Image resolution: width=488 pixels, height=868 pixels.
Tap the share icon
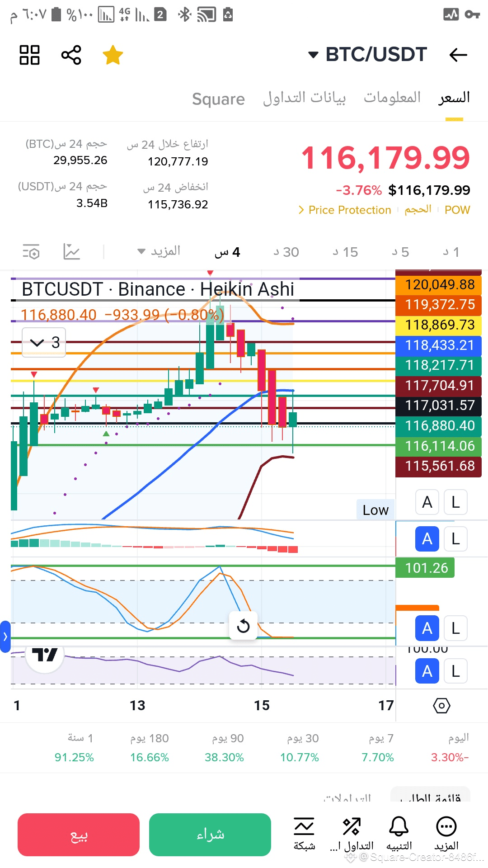pos(71,55)
